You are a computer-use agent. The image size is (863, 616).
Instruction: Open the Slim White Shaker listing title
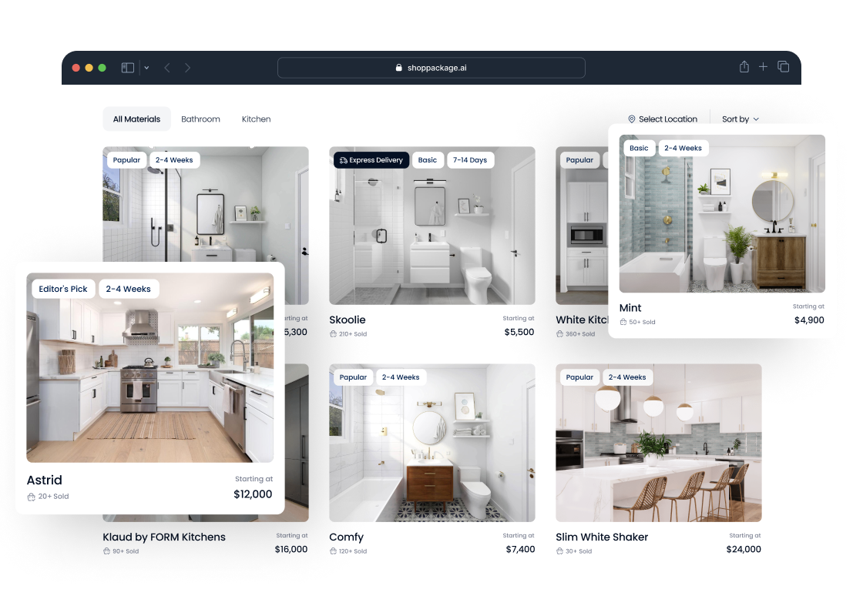[602, 537]
